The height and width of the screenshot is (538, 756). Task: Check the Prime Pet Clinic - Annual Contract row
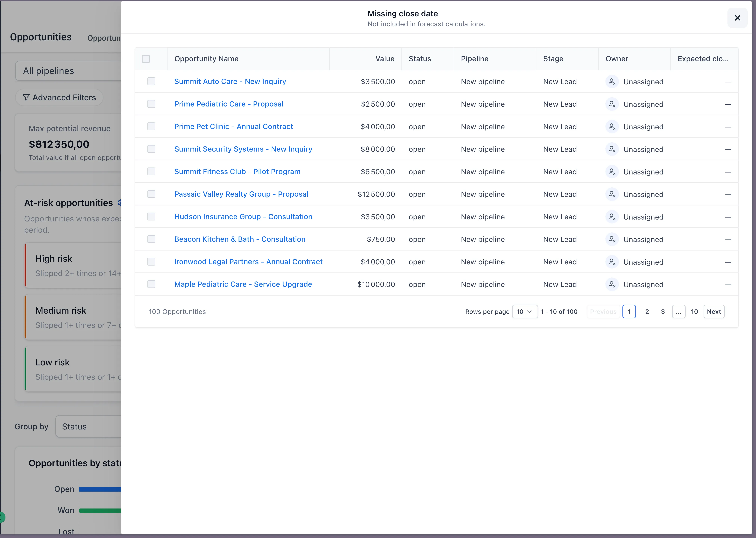click(x=151, y=126)
